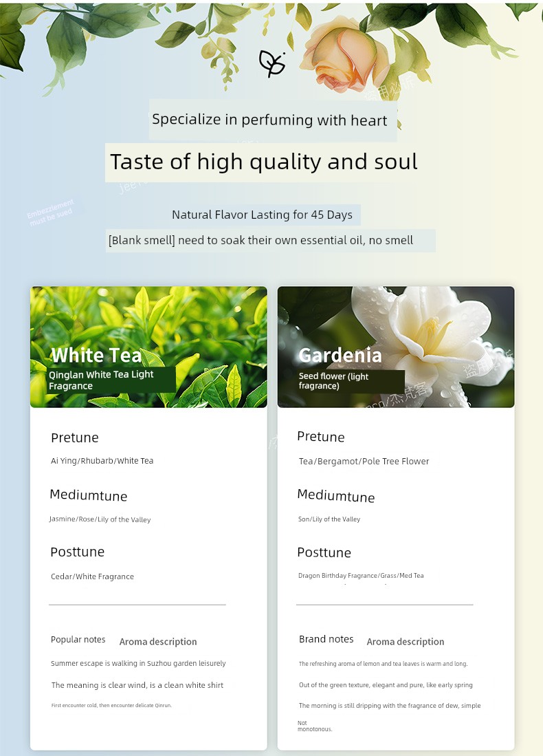
Task: Select 'Specialize in perfuming with heart' text
Action: [269, 120]
